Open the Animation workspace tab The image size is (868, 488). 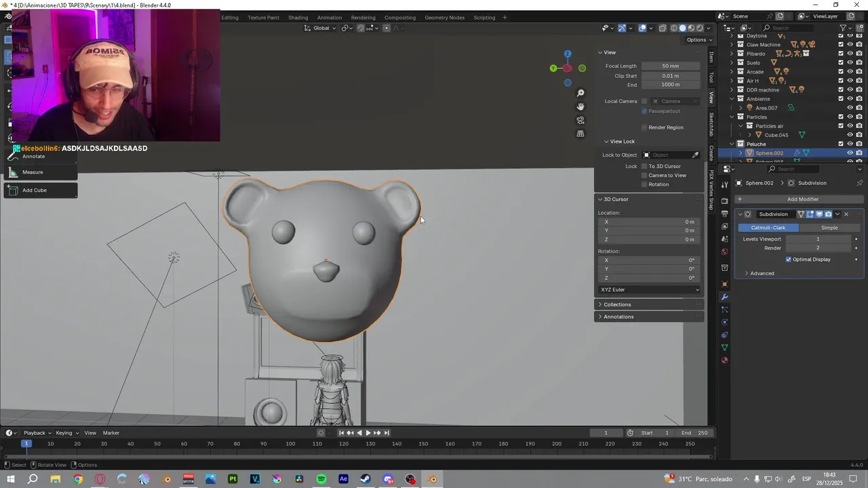(x=330, y=18)
